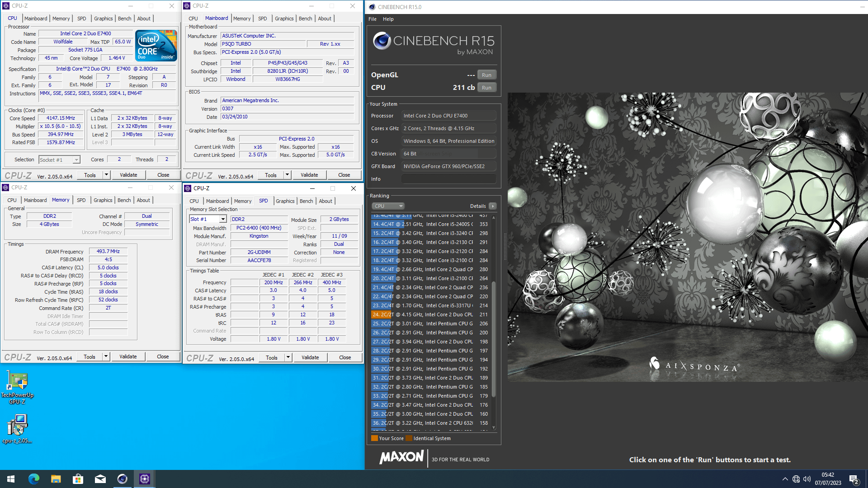The image size is (868, 488).
Task: Open Microsoft Store from the taskbar
Action: (x=78, y=479)
